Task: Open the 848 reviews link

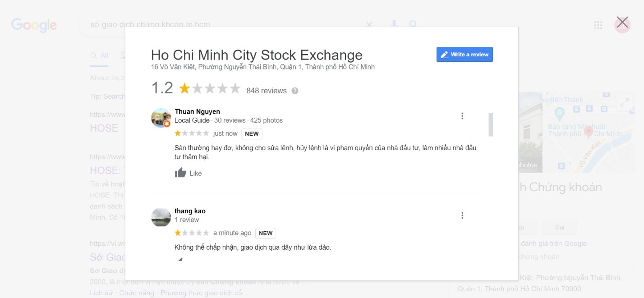Action: [266, 91]
